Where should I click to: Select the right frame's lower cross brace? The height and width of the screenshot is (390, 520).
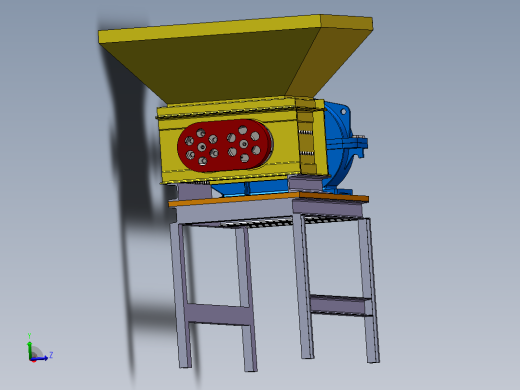click(341, 305)
